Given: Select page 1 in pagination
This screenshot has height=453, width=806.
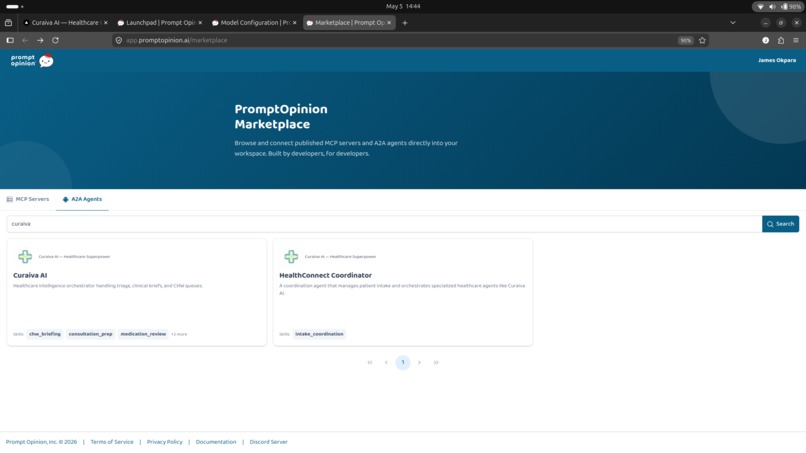Looking at the screenshot, I should tap(403, 363).
